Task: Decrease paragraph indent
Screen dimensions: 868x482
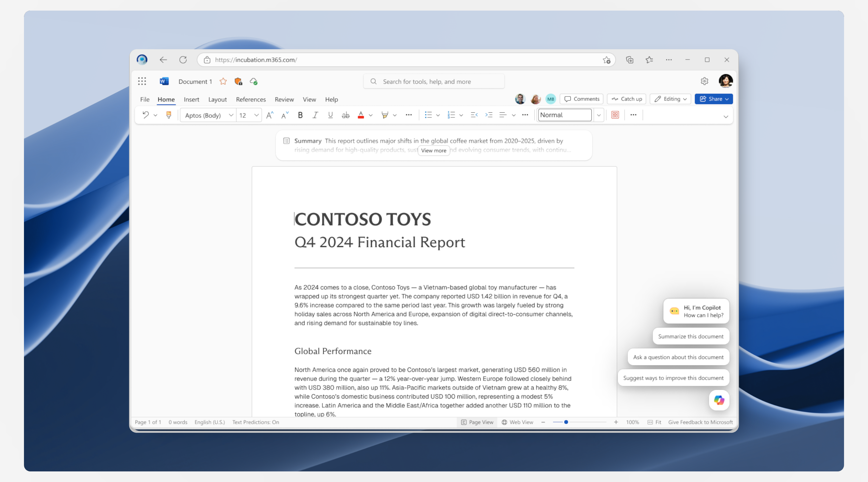Action: pyautogui.click(x=474, y=115)
